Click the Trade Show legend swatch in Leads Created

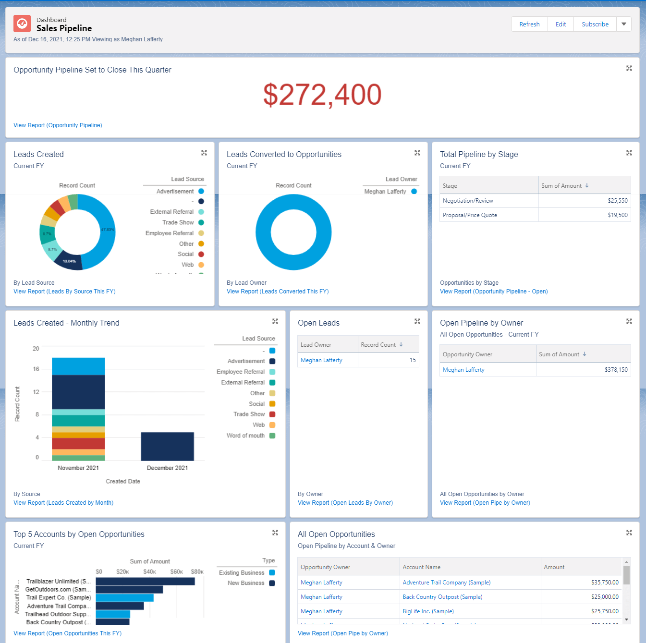[x=201, y=222]
